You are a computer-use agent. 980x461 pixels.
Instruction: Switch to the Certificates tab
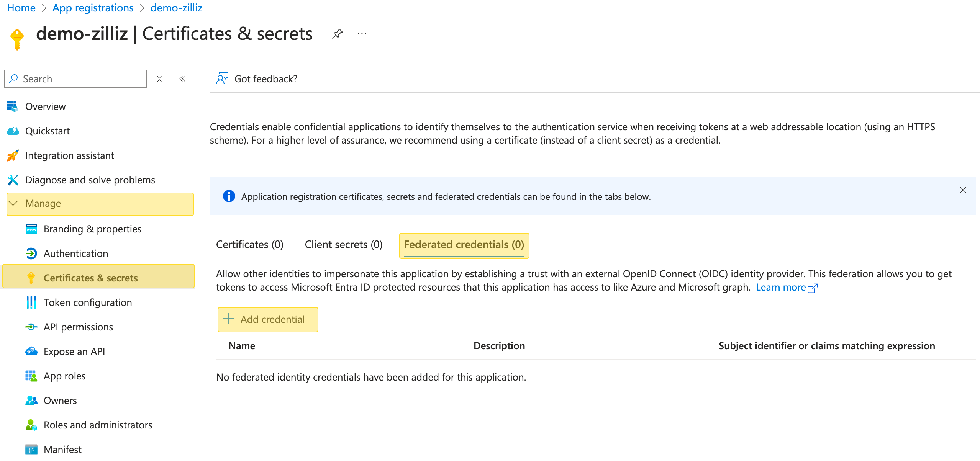coord(249,245)
